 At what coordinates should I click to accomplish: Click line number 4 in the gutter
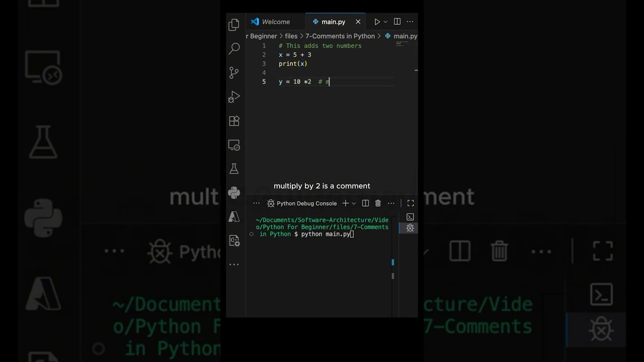click(x=264, y=73)
